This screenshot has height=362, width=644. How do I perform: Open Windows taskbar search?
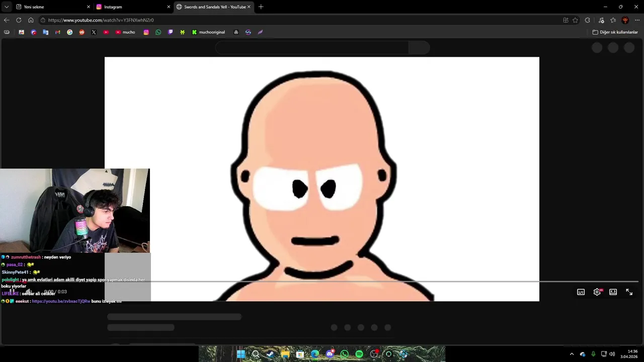point(256,354)
